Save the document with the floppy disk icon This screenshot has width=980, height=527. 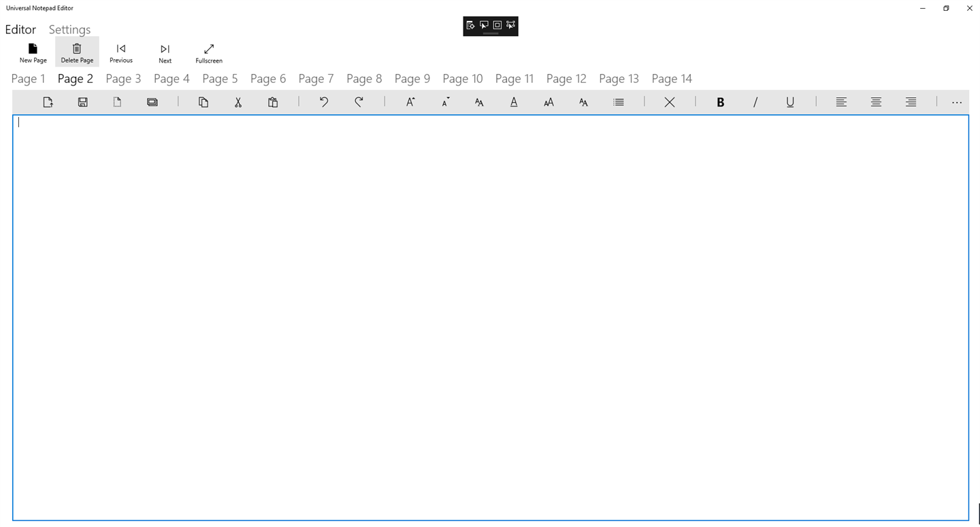[82, 102]
